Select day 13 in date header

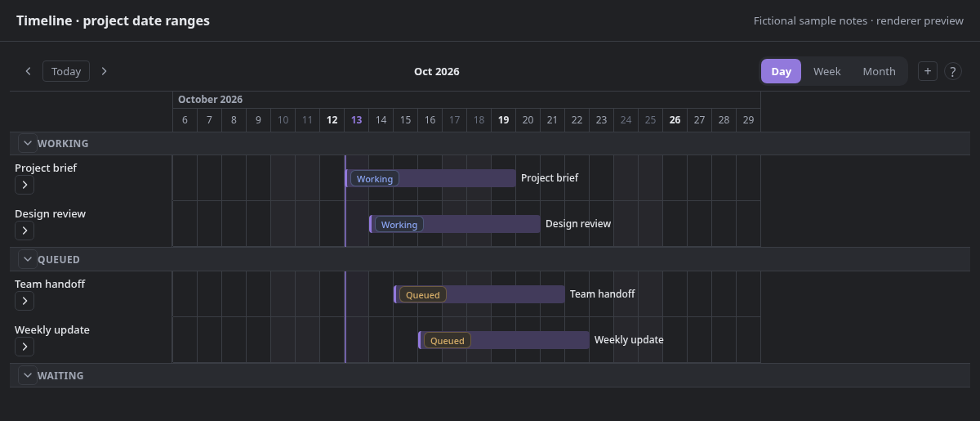[357, 119]
